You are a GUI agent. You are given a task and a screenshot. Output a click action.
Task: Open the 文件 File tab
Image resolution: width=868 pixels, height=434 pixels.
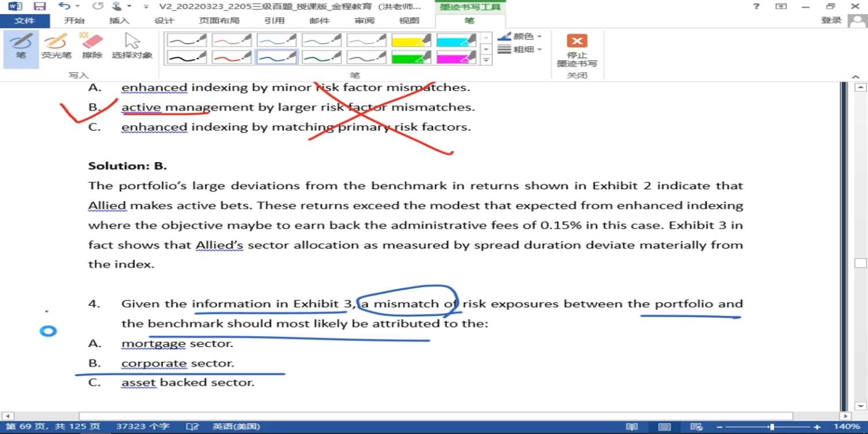point(24,21)
